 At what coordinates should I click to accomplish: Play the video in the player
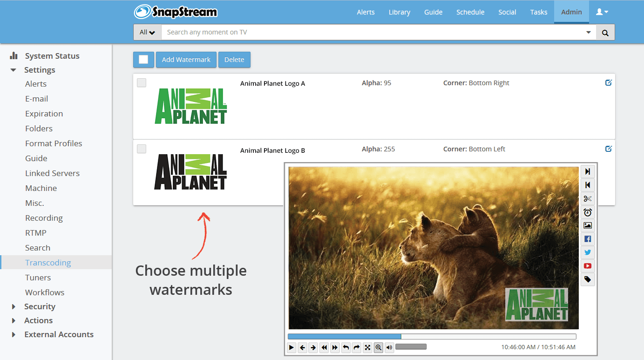pyautogui.click(x=291, y=347)
